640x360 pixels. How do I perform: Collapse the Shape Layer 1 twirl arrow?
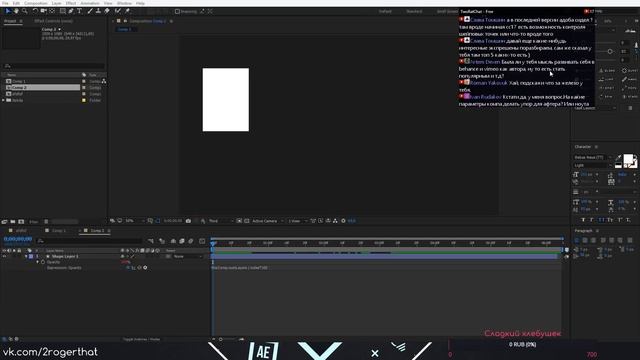26,256
